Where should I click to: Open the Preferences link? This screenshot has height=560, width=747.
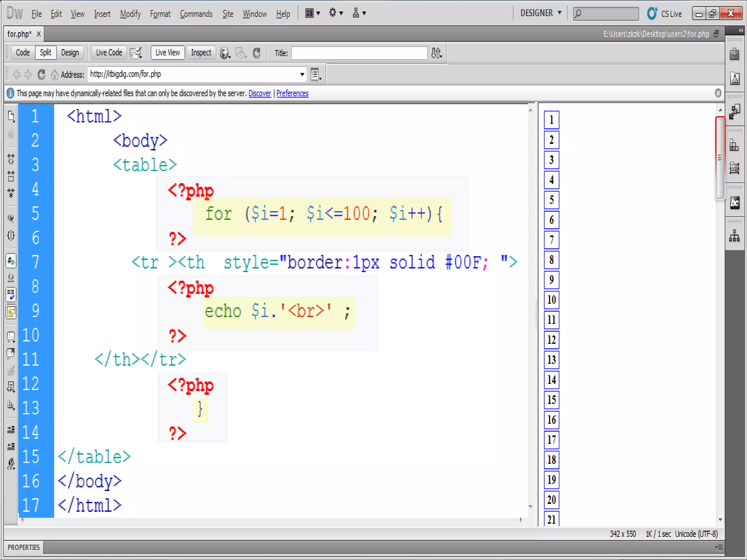292,93
